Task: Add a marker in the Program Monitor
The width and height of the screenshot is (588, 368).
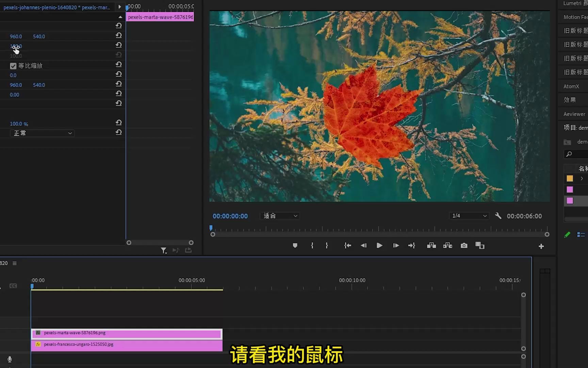Action: click(295, 245)
